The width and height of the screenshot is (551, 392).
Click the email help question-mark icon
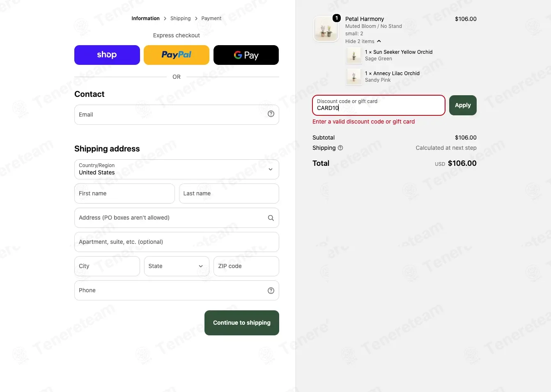coord(271,114)
